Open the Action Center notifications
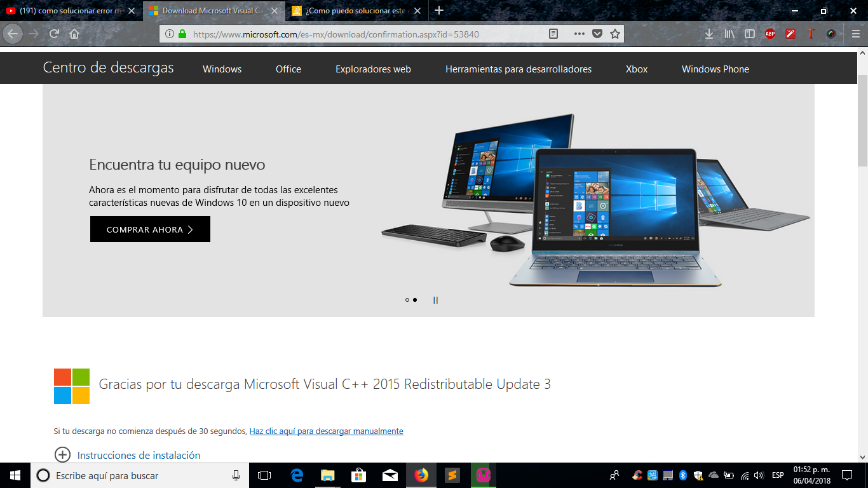The width and height of the screenshot is (868, 488). click(847, 475)
